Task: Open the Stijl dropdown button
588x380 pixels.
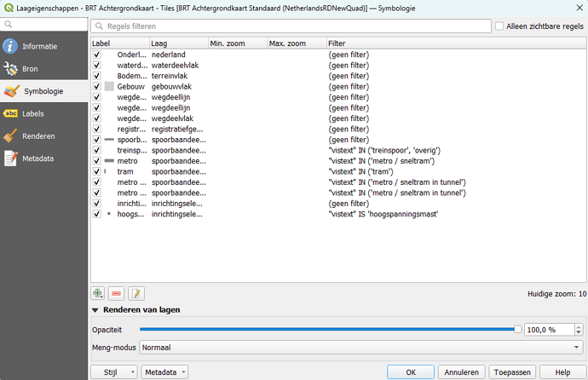Action: (x=114, y=372)
